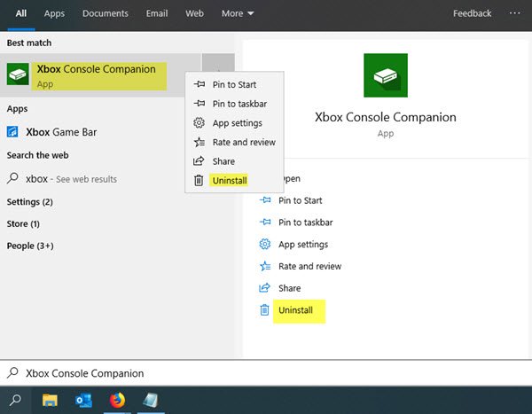This screenshot has width=532, height=414.
Task: Click the Feedback link
Action: [x=472, y=13]
